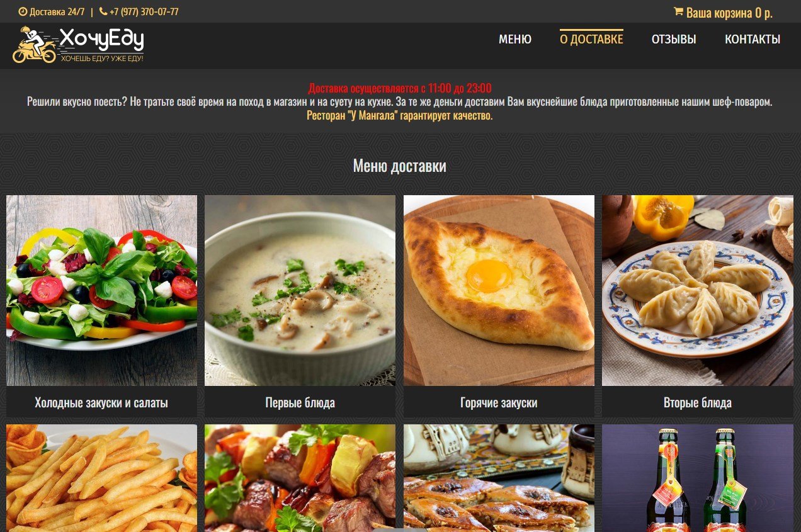Click the ХочуЕду motorcycle courier logo
The height and width of the screenshot is (532, 801).
[78, 45]
